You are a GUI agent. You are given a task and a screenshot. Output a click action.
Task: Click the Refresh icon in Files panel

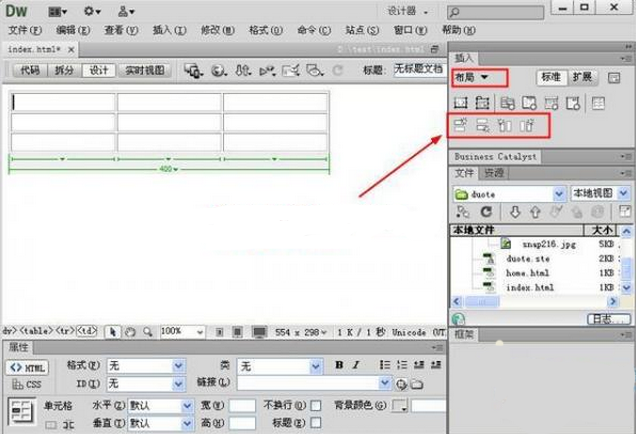coord(486,212)
